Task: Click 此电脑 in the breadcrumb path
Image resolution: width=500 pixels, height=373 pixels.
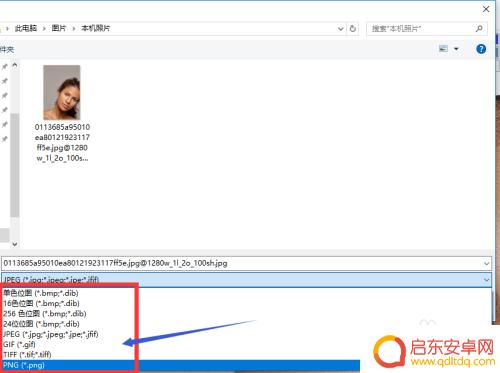Action: click(x=26, y=28)
